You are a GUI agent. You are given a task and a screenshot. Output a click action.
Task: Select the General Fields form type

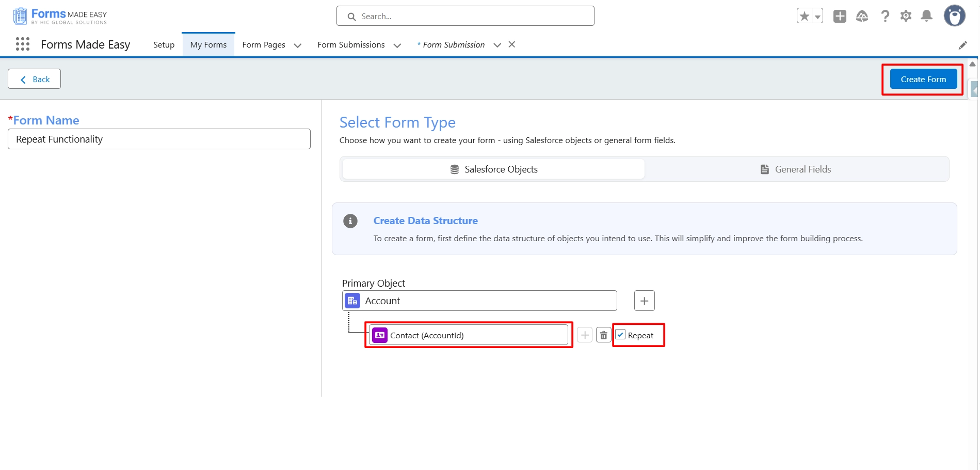tap(796, 169)
